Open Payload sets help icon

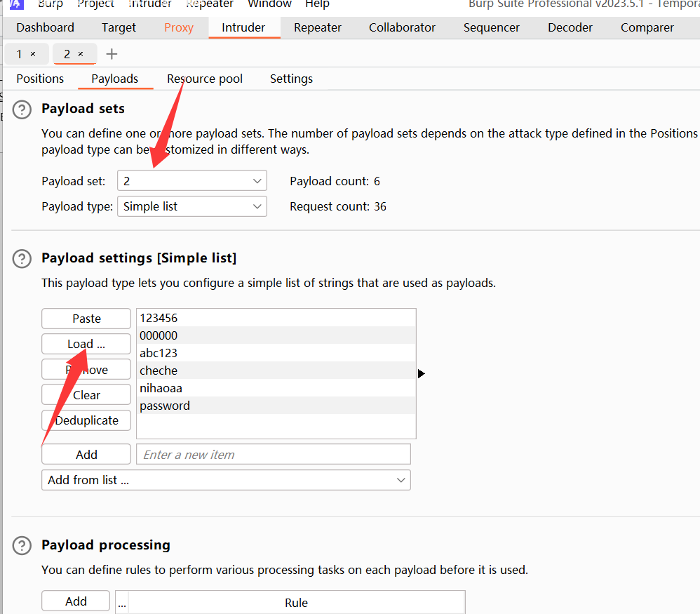click(x=22, y=109)
